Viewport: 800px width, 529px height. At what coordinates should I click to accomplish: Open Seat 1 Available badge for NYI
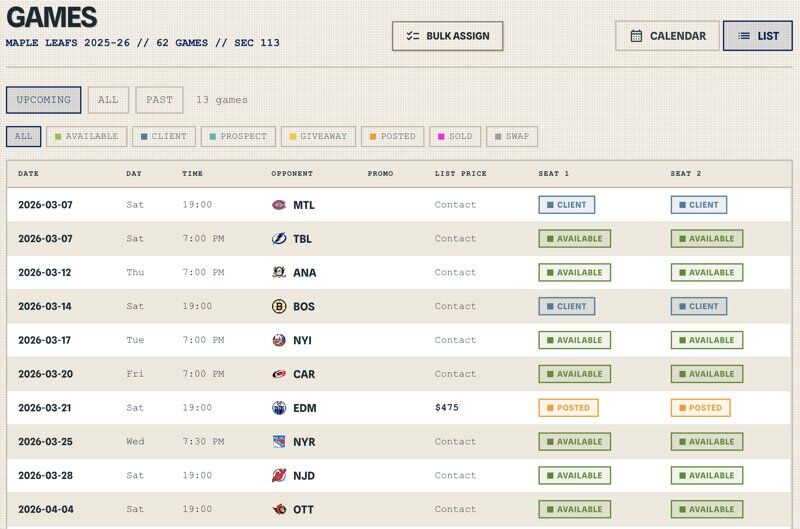(x=574, y=340)
